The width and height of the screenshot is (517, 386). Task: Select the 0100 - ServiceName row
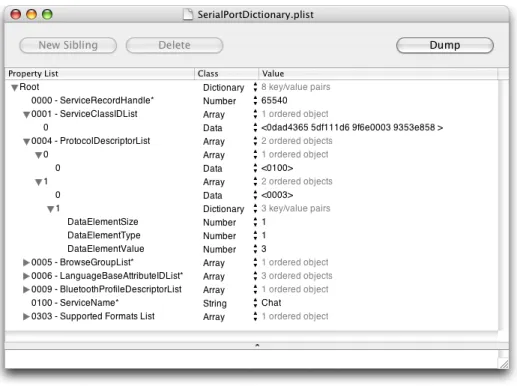(252, 303)
